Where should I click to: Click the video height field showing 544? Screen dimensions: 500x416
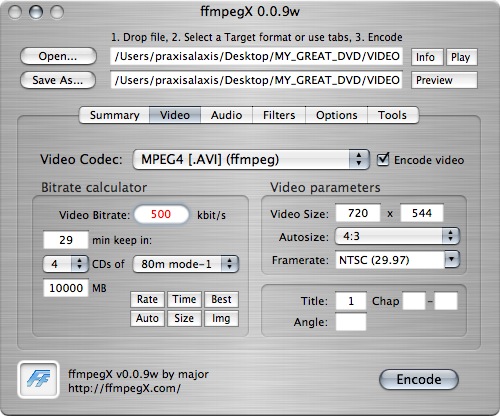tap(422, 213)
